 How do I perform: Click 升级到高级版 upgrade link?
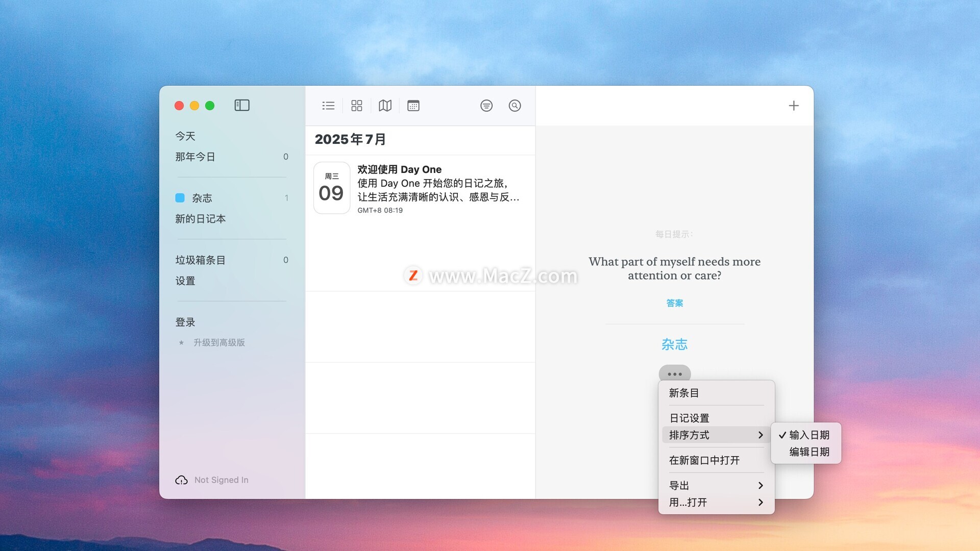[219, 343]
